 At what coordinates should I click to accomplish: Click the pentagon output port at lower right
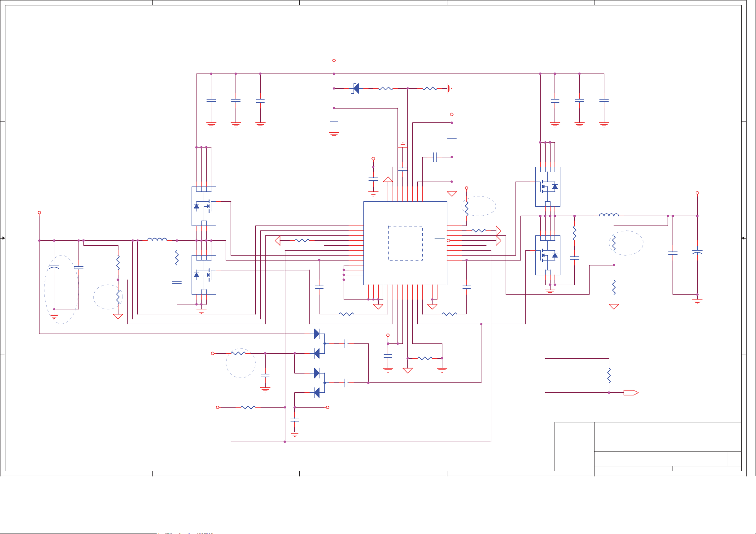coord(631,393)
